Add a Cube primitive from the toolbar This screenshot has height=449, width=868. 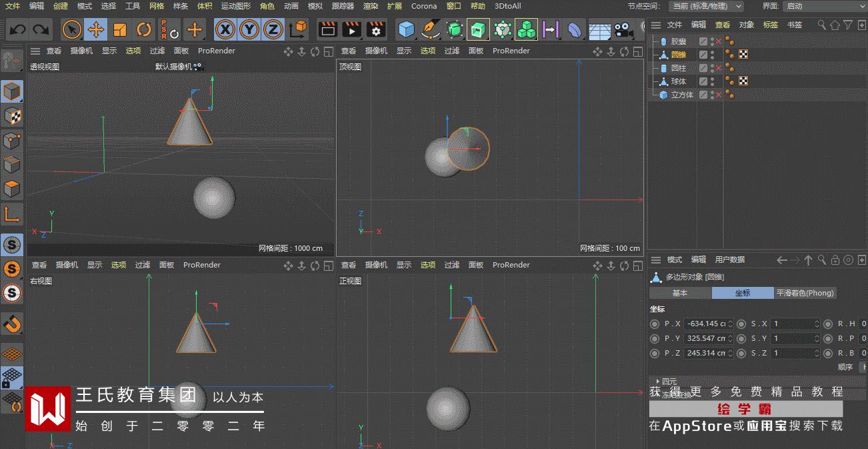point(406,29)
